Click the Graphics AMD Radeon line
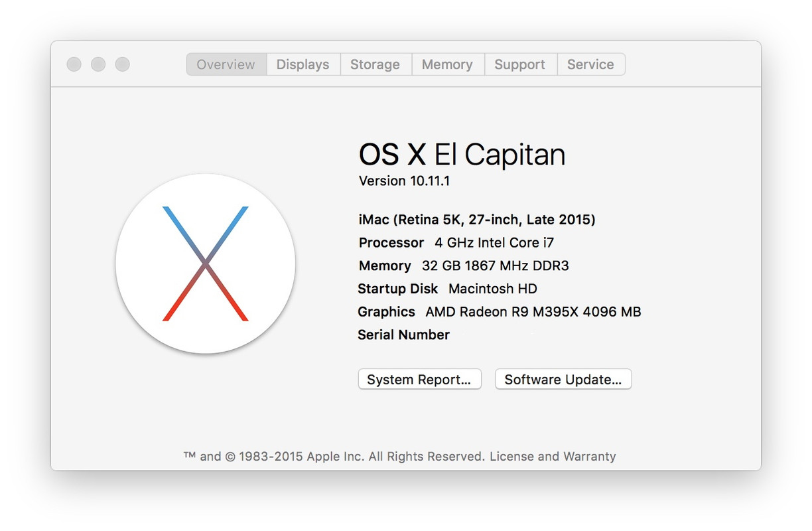 pyautogui.click(x=499, y=312)
